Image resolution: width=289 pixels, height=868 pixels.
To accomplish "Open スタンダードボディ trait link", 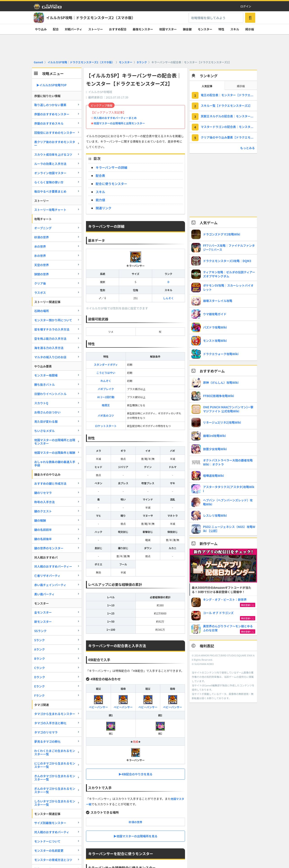I will [106, 365].
